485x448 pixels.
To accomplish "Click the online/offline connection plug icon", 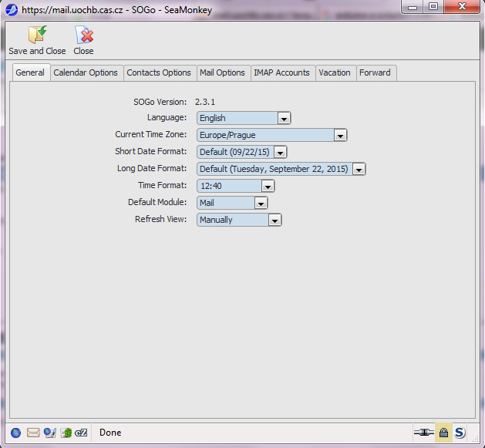I will pos(424,433).
